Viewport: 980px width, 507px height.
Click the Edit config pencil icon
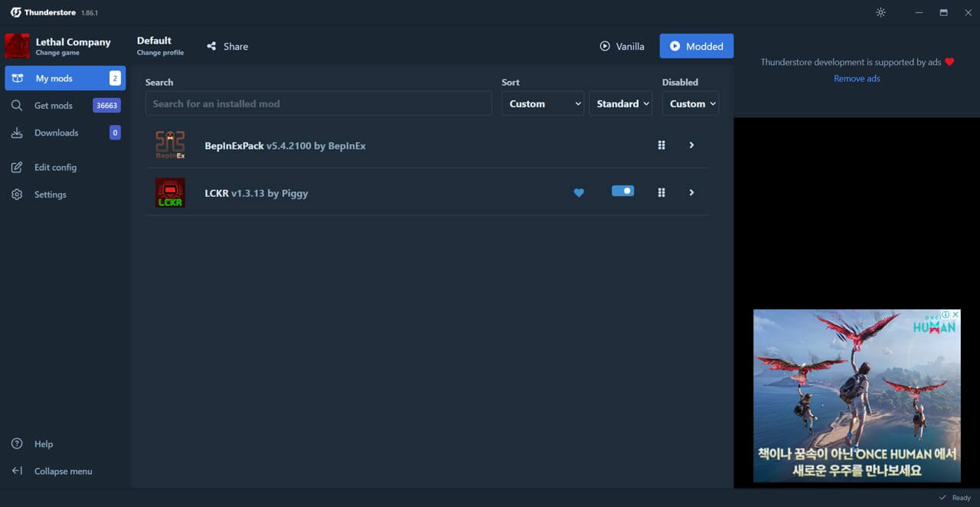[x=17, y=167]
